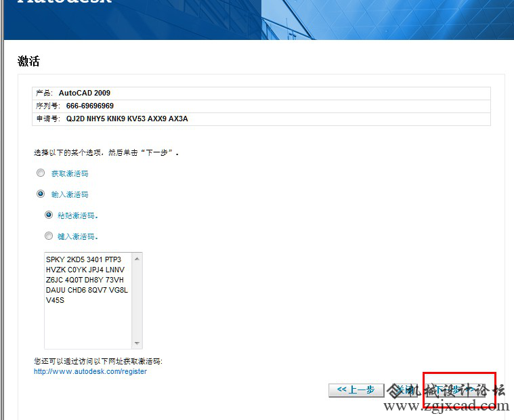This screenshot has width=514, height=420.
Task: Click the activation code line 'SPKY 2KD5 3401 PTP3'
Action: 83,259
